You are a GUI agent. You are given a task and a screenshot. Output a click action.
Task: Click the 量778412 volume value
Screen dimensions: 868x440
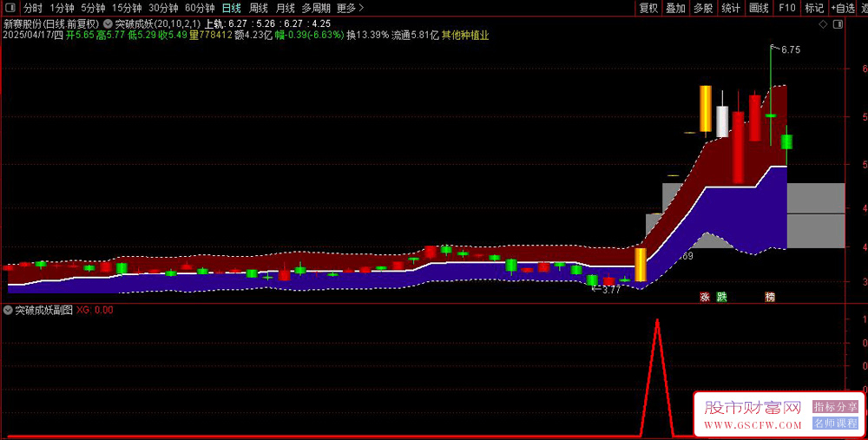pos(210,36)
